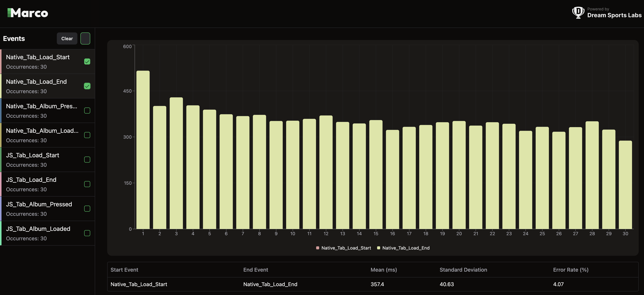Uncheck the Native_Tab_Load_End event
The image size is (644, 295).
(x=87, y=86)
